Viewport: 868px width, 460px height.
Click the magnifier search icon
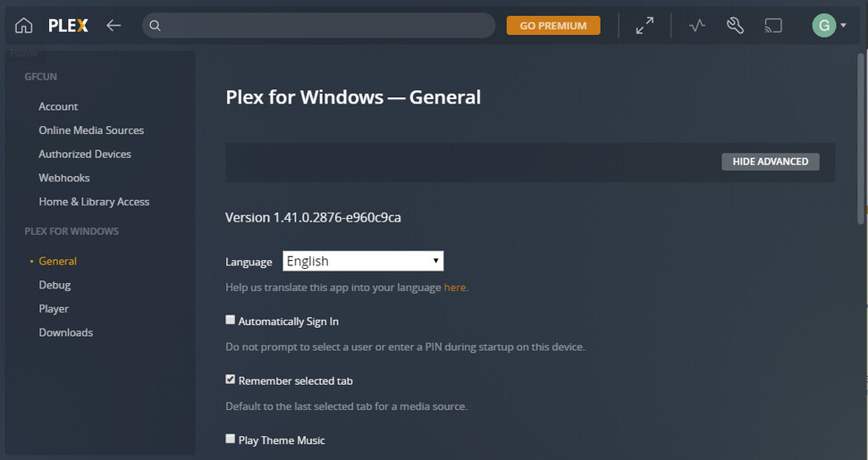click(155, 26)
